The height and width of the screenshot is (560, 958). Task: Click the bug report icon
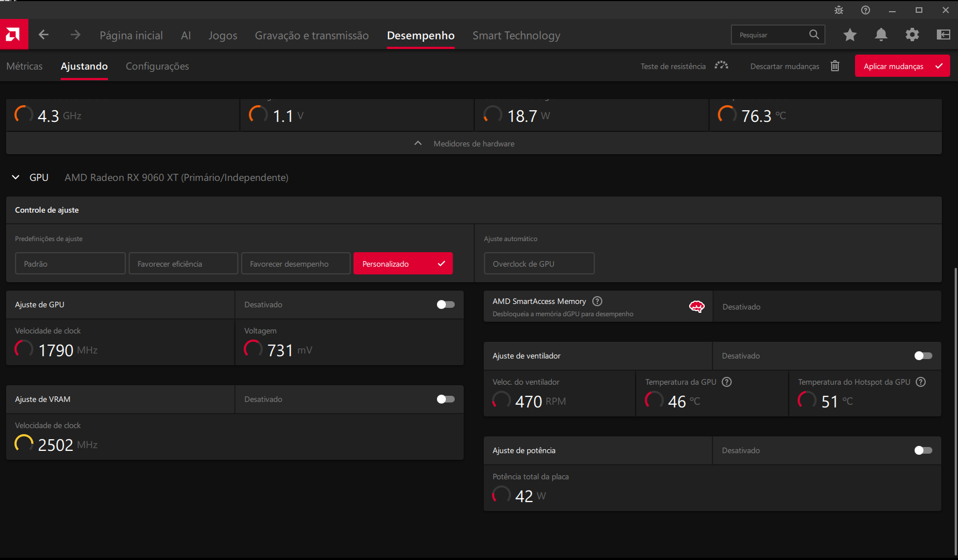tap(839, 10)
